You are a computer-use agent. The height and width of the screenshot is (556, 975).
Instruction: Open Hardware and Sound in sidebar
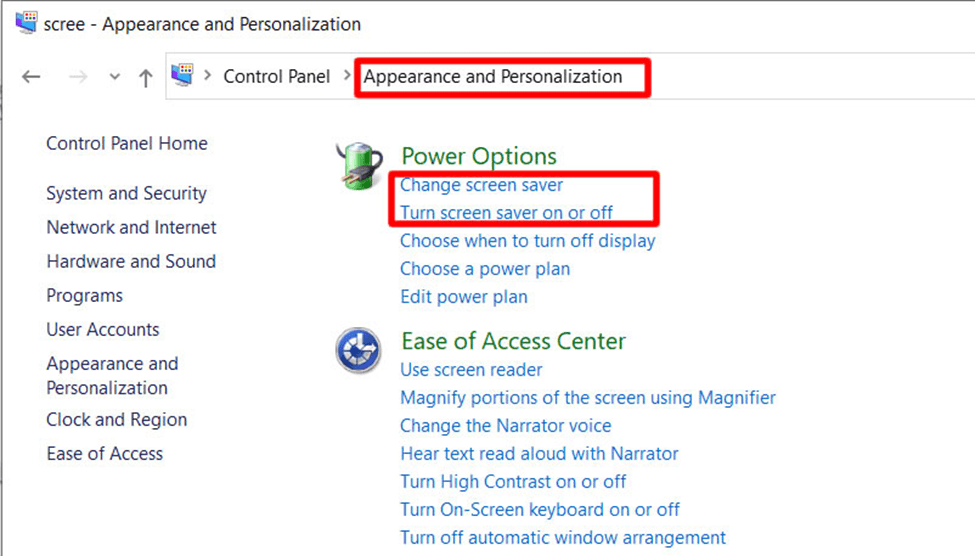(x=131, y=261)
